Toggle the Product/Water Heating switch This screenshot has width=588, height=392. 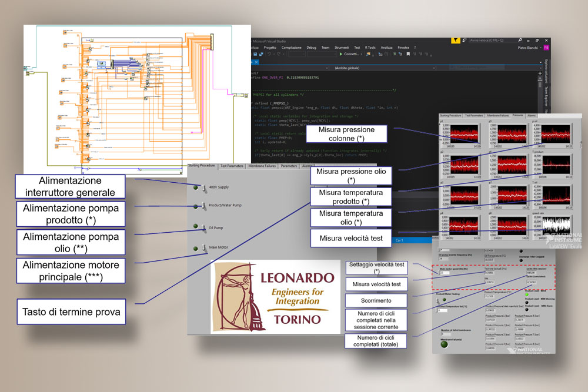point(438,300)
